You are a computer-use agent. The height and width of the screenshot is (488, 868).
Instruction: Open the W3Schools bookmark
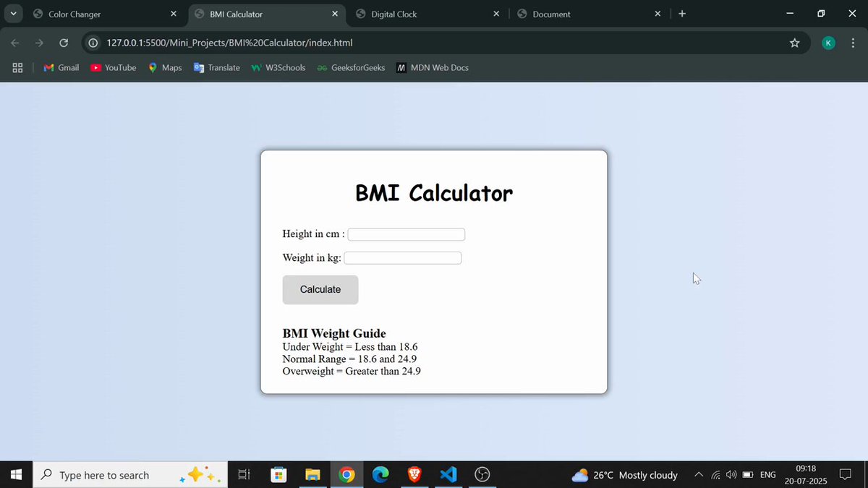pyautogui.click(x=278, y=67)
